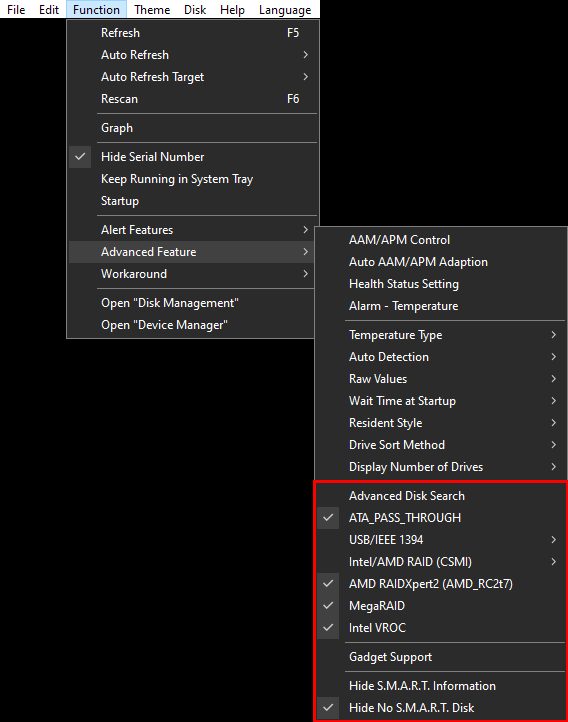The height and width of the screenshot is (722, 568).
Task: Expand Intel/AMD RAID (CSMI) options
Action: (441, 562)
